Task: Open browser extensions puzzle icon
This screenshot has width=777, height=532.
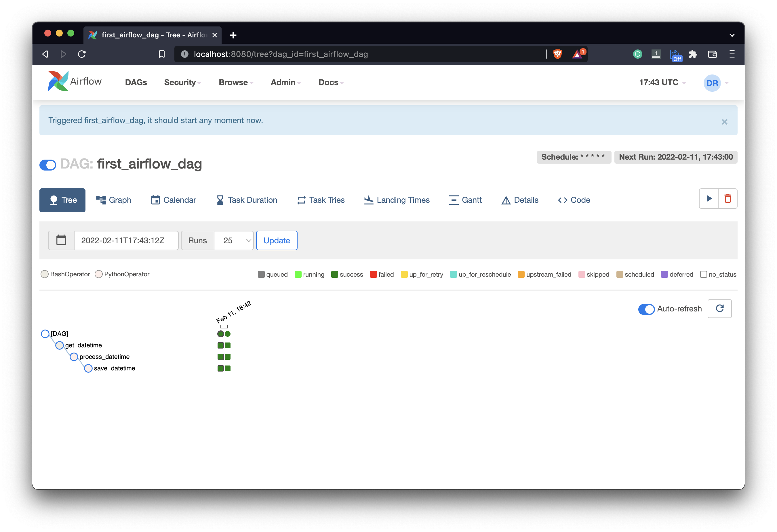Action: (693, 54)
